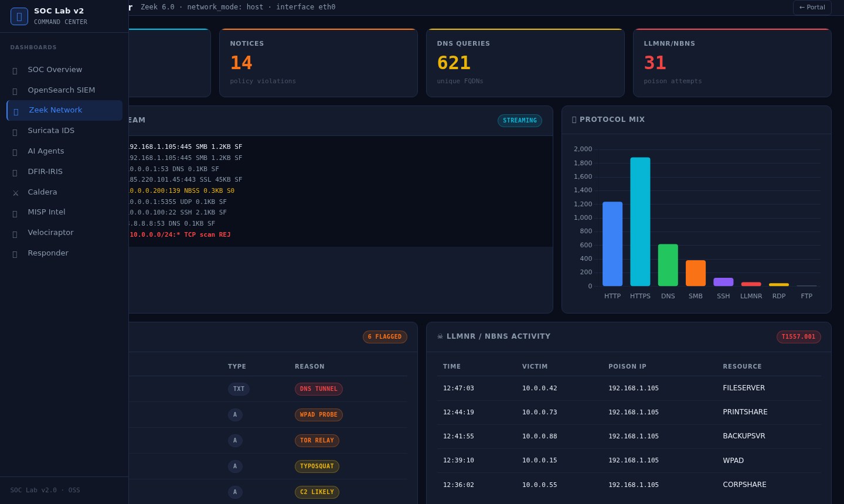Image resolution: width=844 pixels, height=504 pixels.
Task: Click the LLMNR / NBNS Activity header icon
Action: point(440,336)
